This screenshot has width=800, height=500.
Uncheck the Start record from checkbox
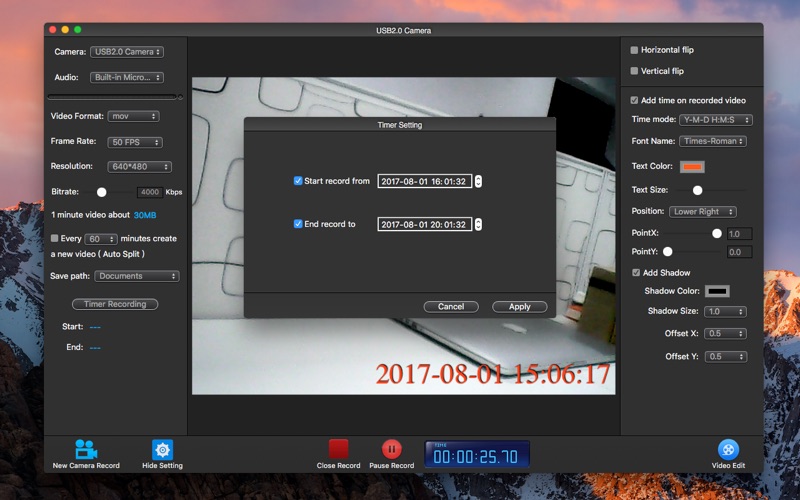coord(298,181)
